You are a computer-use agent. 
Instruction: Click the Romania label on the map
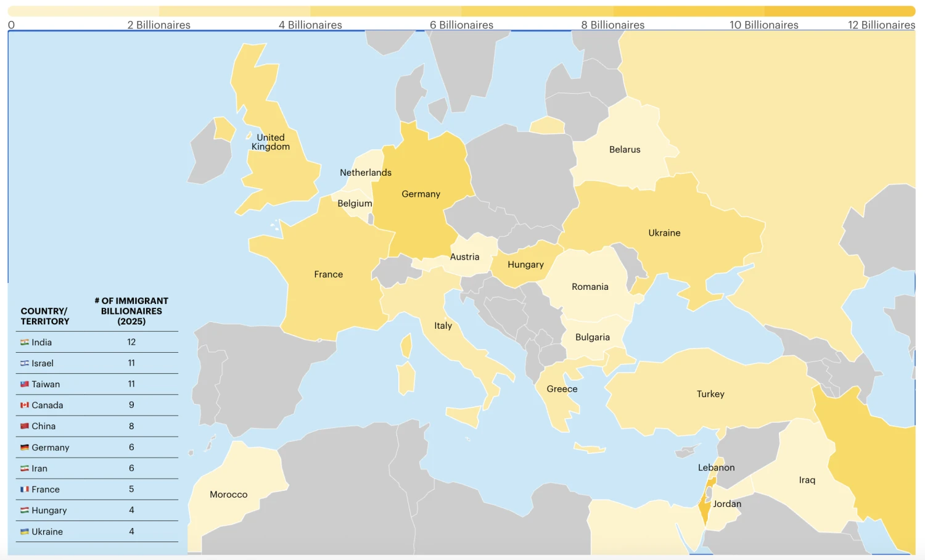[x=590, y=287]
